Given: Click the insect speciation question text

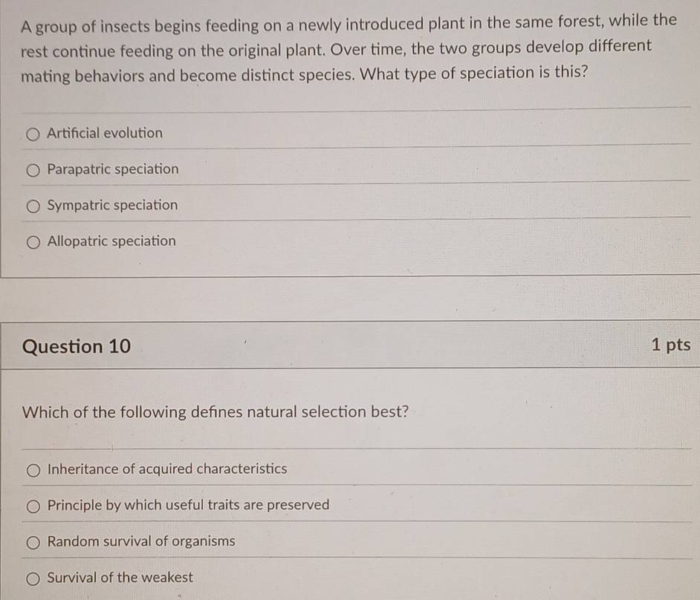Looking at the screenshot, I should point(349,49).
